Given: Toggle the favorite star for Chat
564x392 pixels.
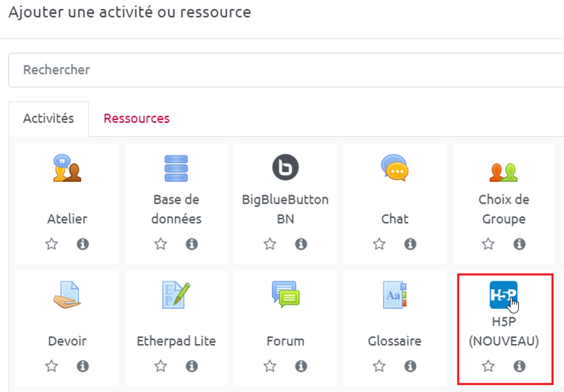Looking at the screenshot, I should coord(379,244).
